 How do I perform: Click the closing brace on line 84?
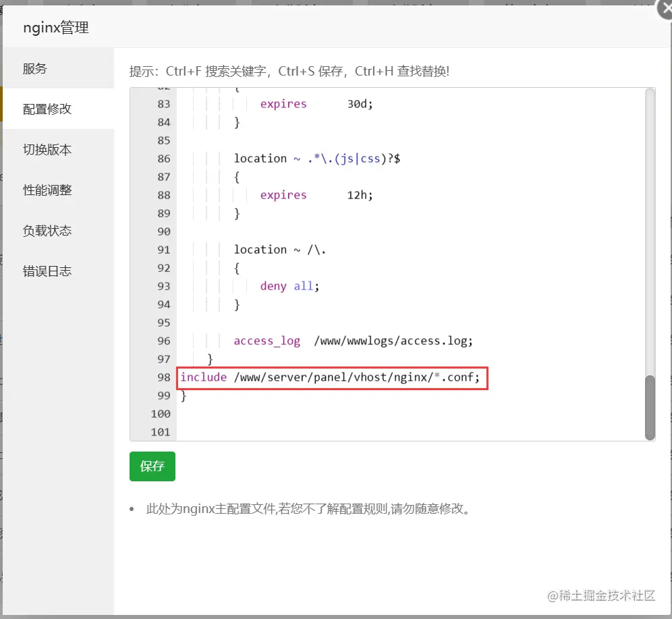[237, 123]
